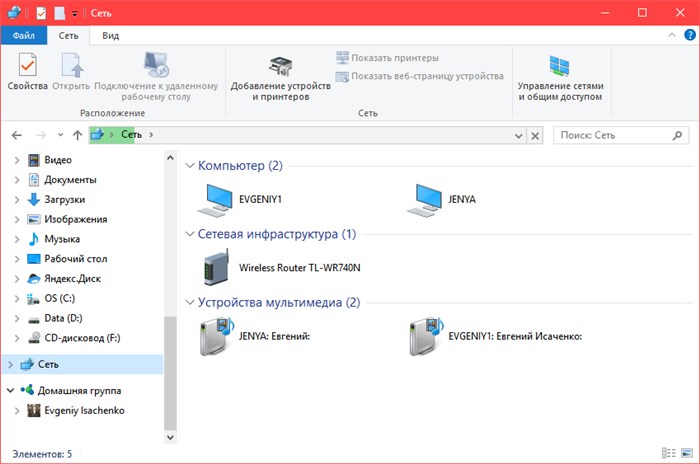This screenshot has width=700, height=464.
Task: Click the network icon in address bar
Action: pos(97,134)
